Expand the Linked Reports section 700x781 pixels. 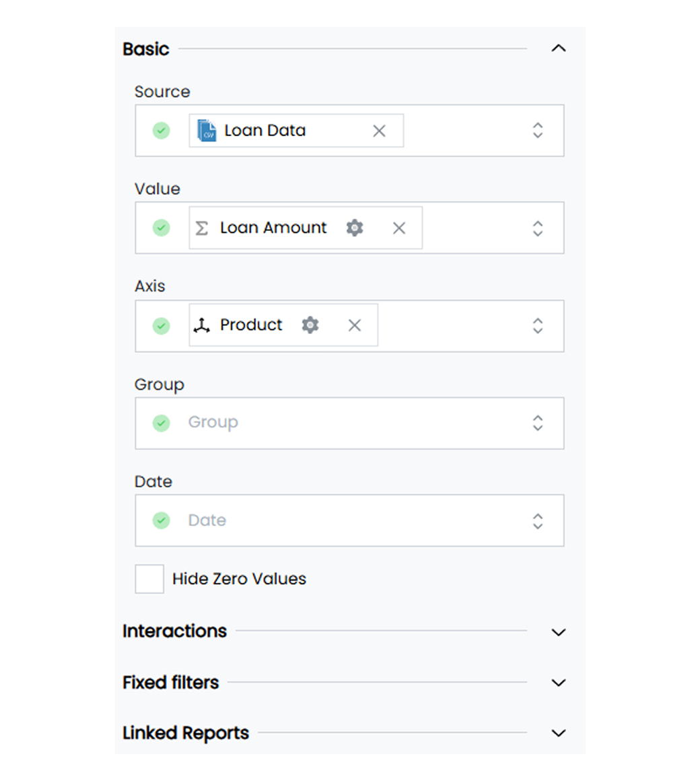[559, 733]
